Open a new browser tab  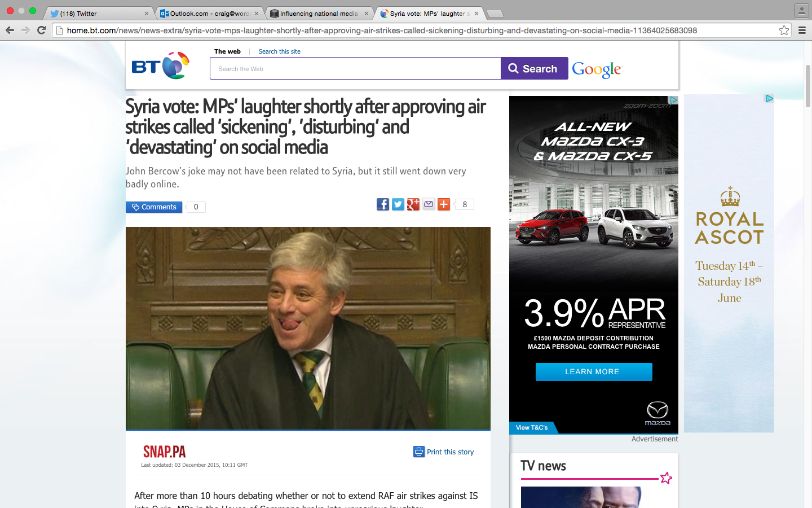[x=495, y=14]
